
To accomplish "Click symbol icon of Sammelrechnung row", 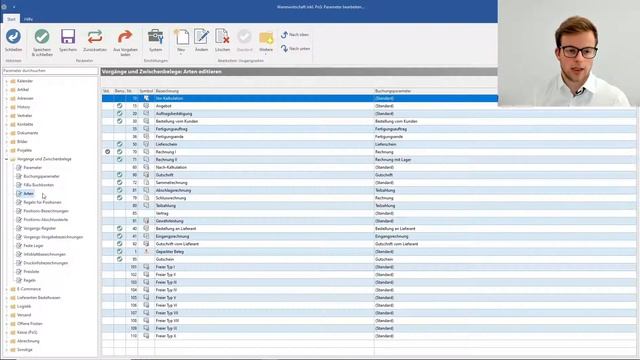I will tap(146, 182).
